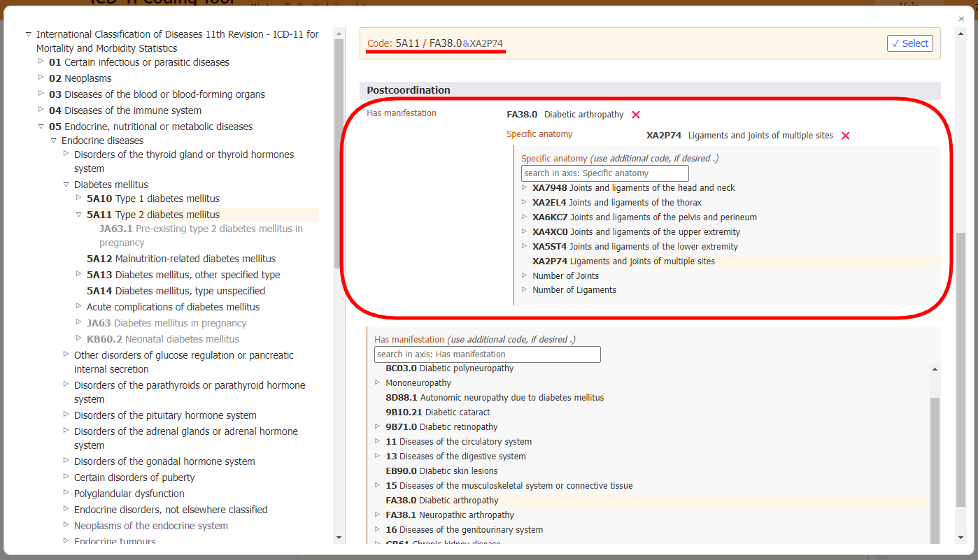Expand the 02 Neoplasms chapter

(41, 78)
